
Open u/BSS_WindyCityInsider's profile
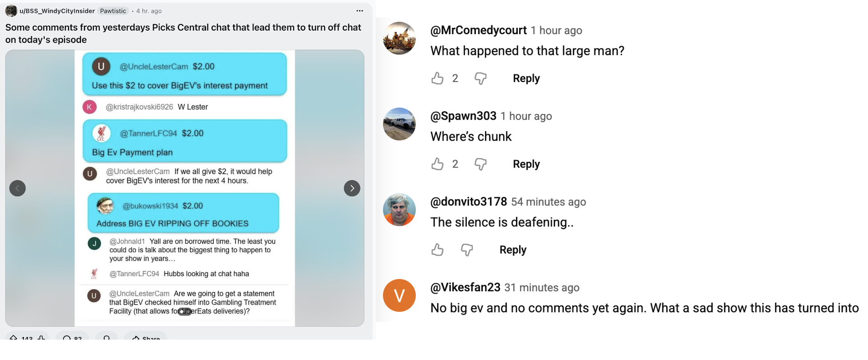56,11
